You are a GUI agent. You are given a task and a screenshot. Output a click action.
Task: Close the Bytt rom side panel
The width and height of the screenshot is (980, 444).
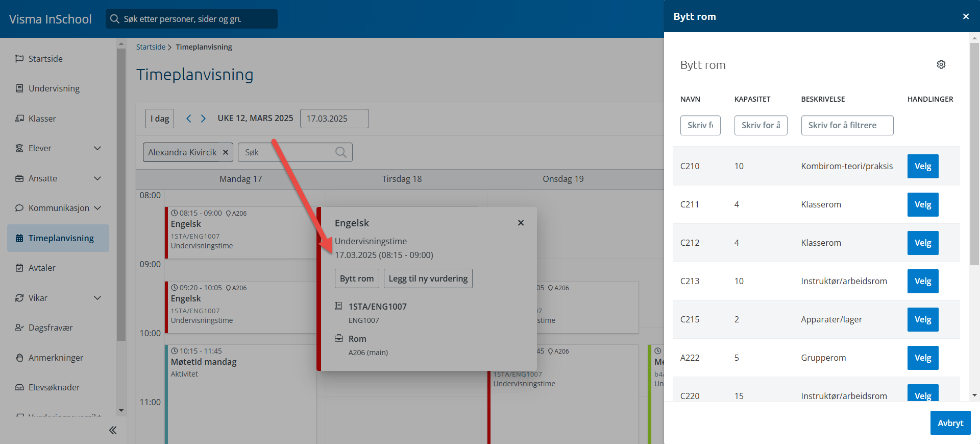(965, 16)
